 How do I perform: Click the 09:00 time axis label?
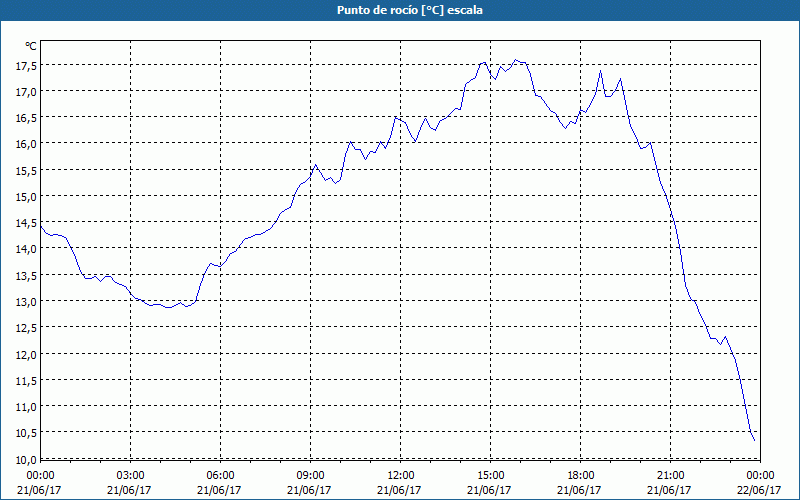coord(310,476)
